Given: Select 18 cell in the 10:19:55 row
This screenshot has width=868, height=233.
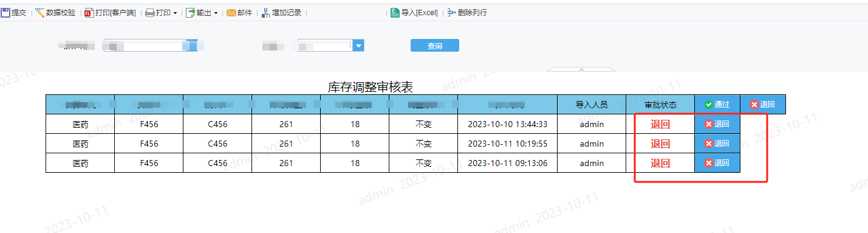Looking at the screenshot, I should (355, 144).
